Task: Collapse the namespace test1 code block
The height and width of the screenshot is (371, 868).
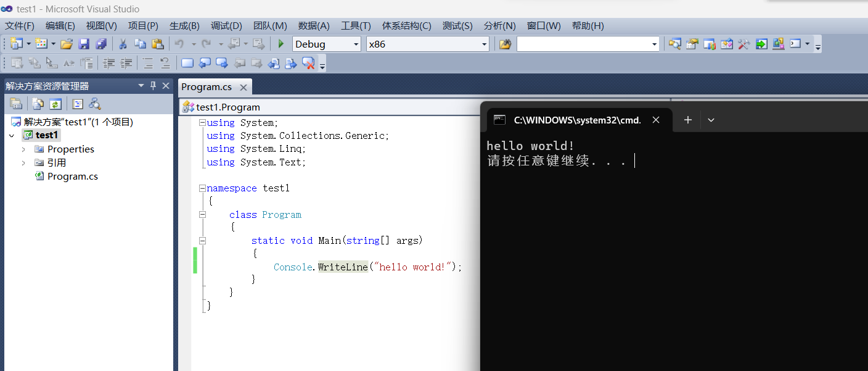Action: click(202, 188)
